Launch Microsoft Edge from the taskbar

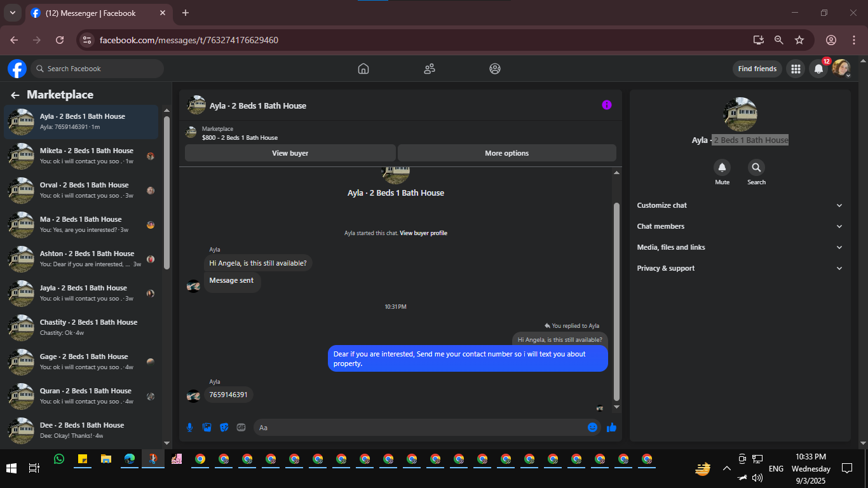[x=130, y=459]
